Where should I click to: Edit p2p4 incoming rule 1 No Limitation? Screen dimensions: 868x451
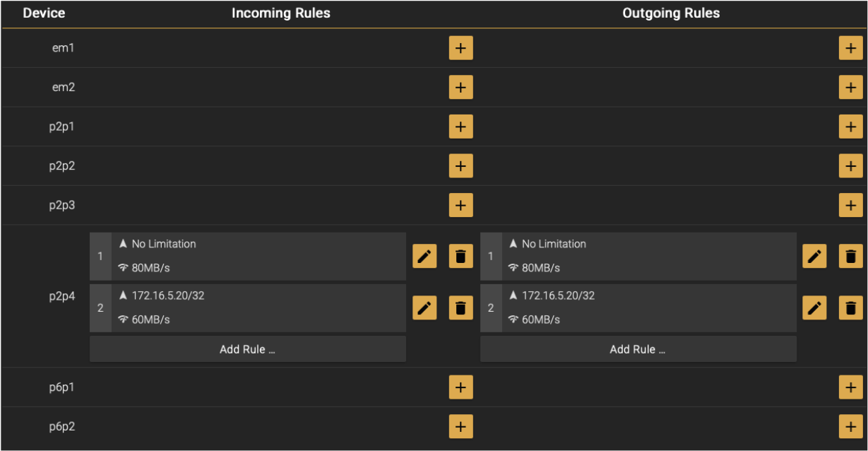424,256
